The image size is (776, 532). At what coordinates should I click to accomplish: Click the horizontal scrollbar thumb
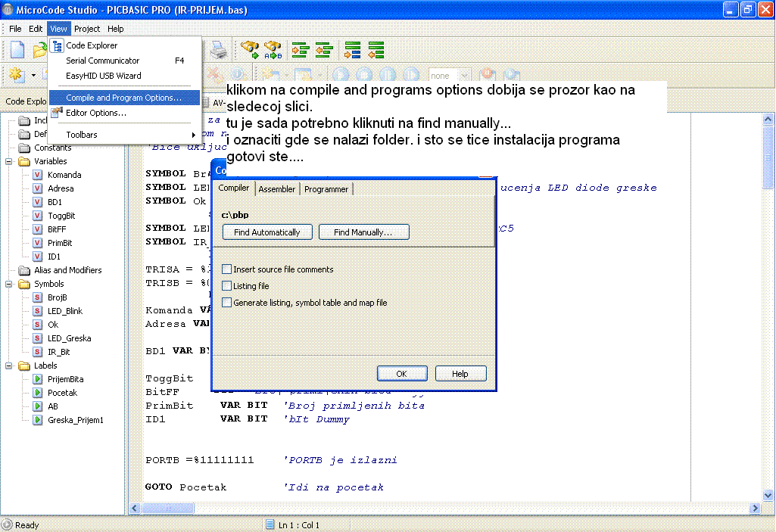pos(168,509)
